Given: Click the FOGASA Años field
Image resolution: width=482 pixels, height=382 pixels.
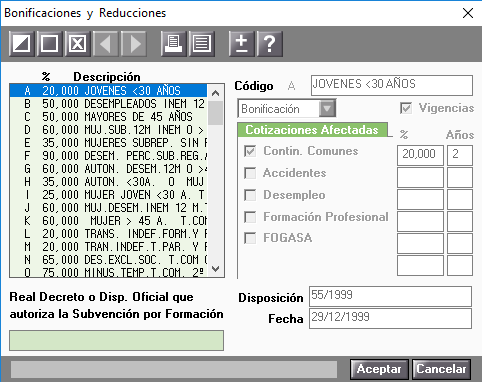Looking at the screenshot, I should pyautogui.click(x=460, y=243).
